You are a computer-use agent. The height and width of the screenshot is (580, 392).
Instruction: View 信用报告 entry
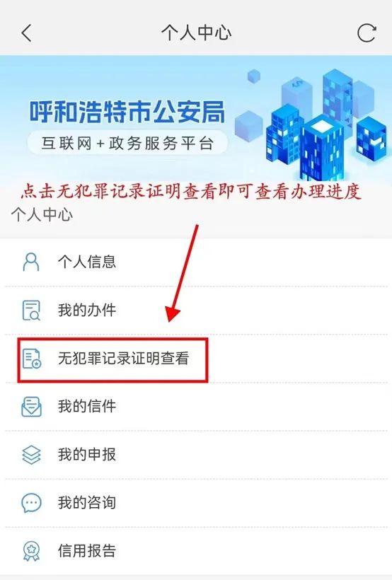point(196,551)
